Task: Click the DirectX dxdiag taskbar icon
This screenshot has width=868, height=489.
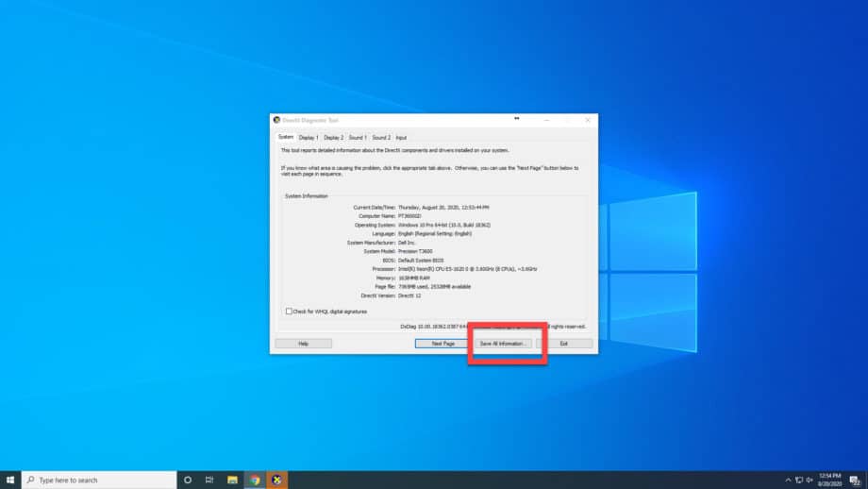Action: point(276,480)
